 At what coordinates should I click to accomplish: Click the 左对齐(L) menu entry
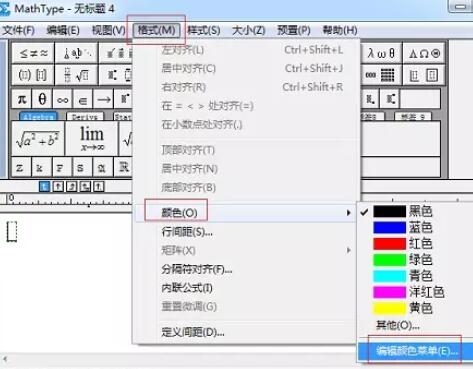(245, 50)
